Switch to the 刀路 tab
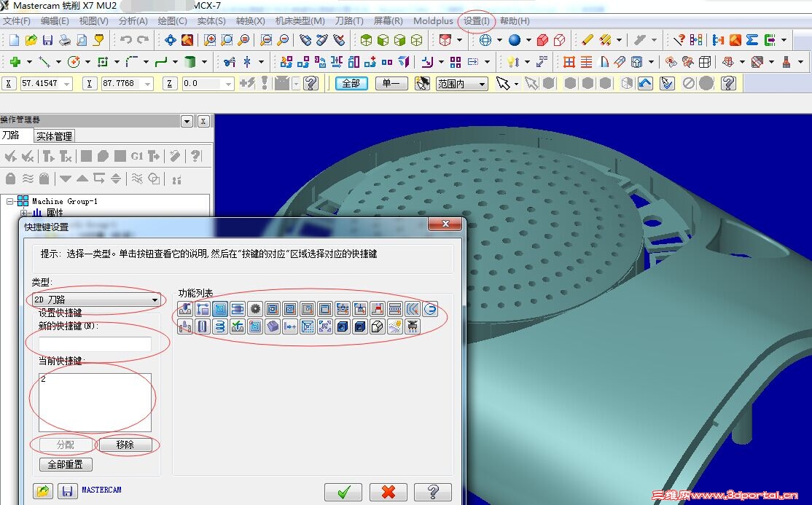812x505 pixels. click(x=11, y=136)
